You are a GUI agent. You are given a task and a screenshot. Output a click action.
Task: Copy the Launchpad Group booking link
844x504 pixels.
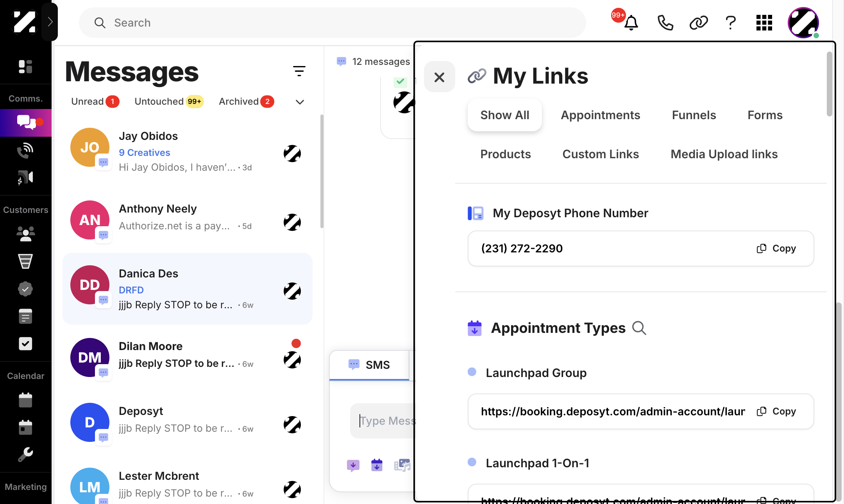[776, 411]
